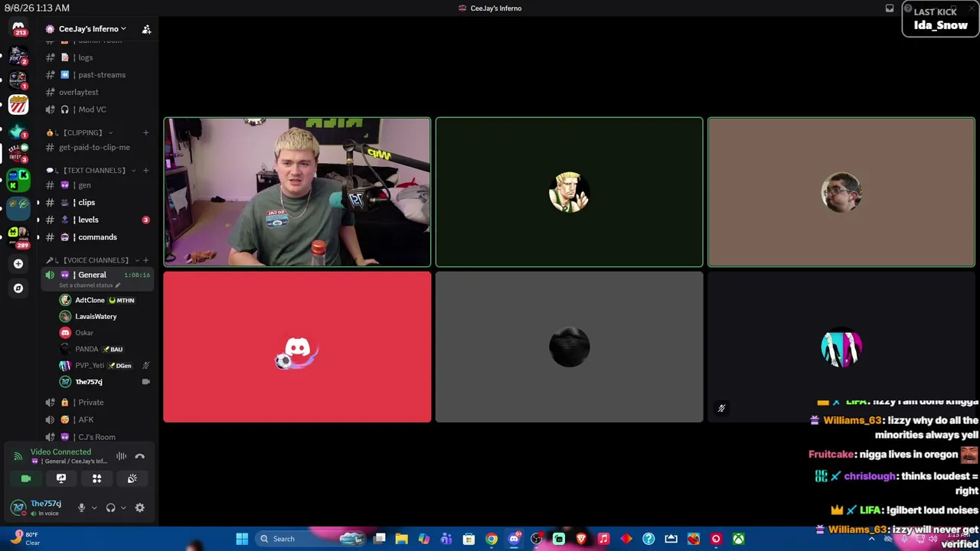Screen dimensions: 980x551
Task: Select the General voice channel
Action: pos(98,275)
